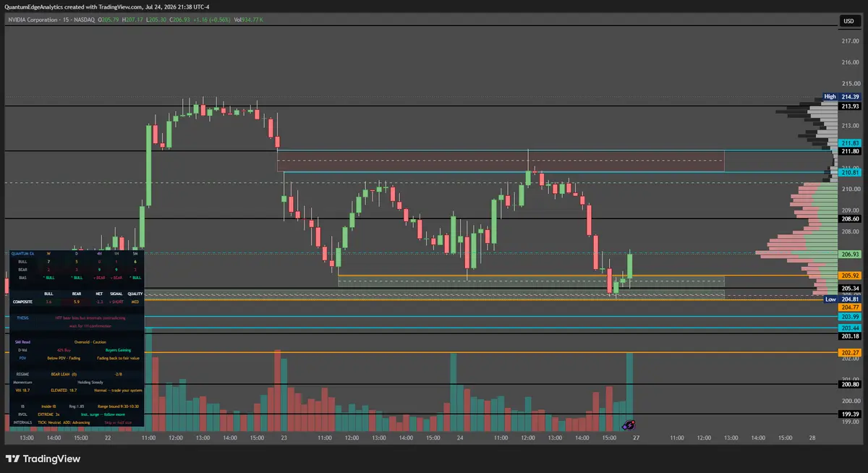Select the 208.60 horizontal line label
Screen dimensions: 868x473
point(850,218)
